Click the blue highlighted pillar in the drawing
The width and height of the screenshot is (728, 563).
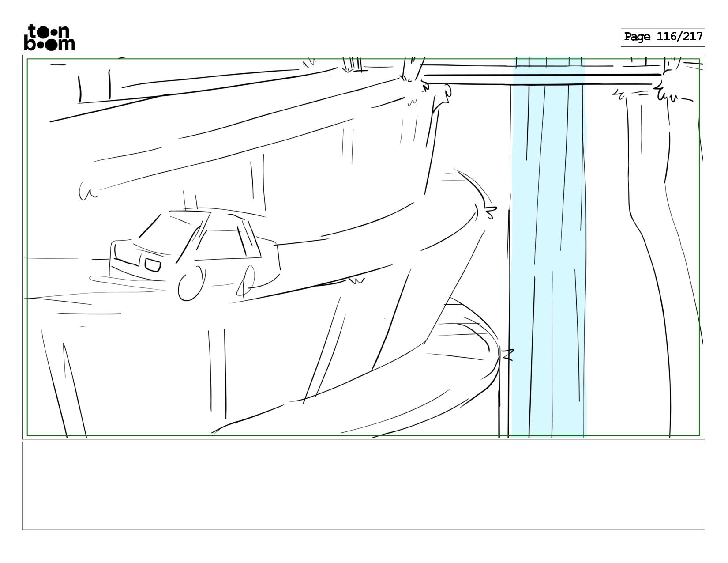548,247
